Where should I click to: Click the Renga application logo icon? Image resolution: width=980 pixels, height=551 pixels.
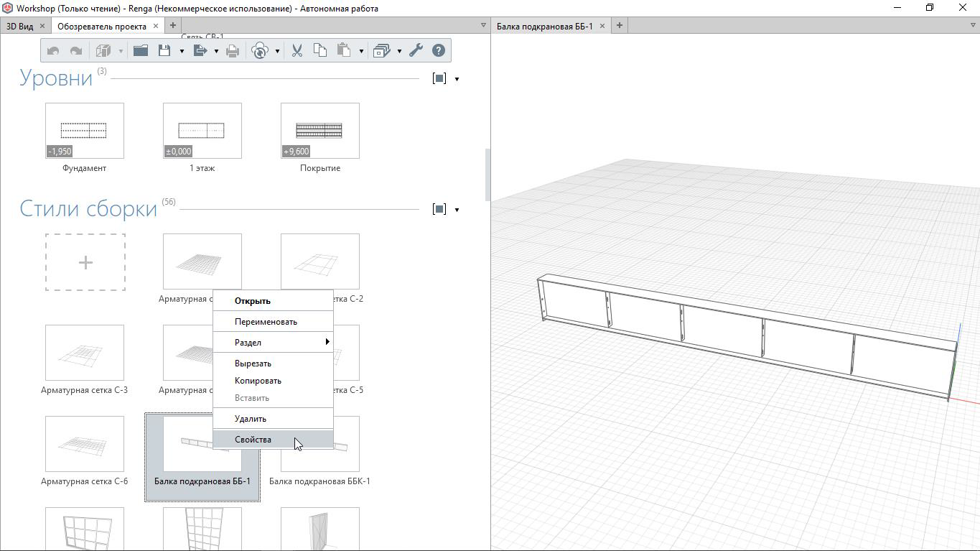click(x=7, y=8)
